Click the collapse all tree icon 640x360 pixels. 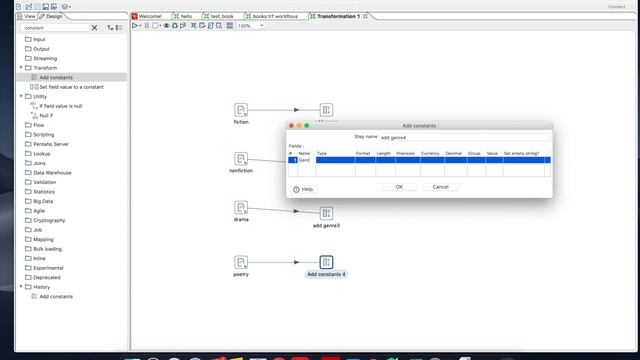pos(119,28)
